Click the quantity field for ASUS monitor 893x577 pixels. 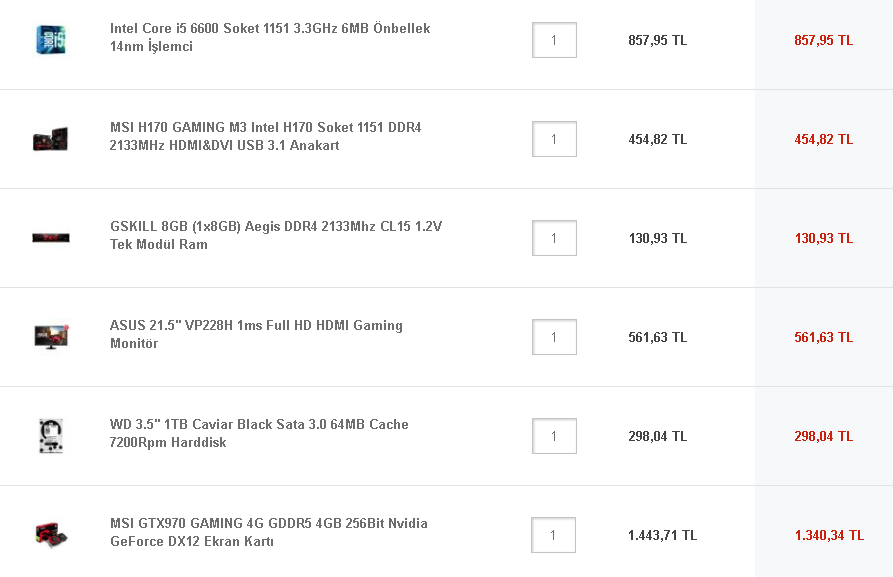[x=554, y=337]
